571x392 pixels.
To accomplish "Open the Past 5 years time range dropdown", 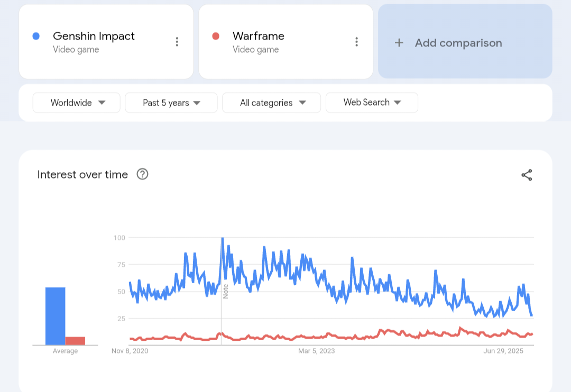I will click(171, 102).
